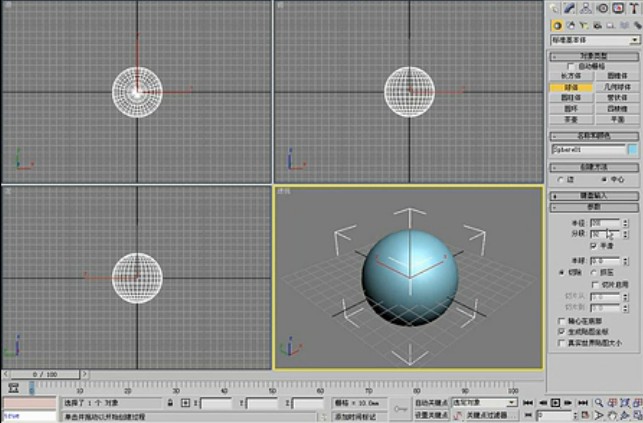Screen dimensions: 643x423
Task: Open the Hierarchy command panel tab
Action: (x=586, y=8)
